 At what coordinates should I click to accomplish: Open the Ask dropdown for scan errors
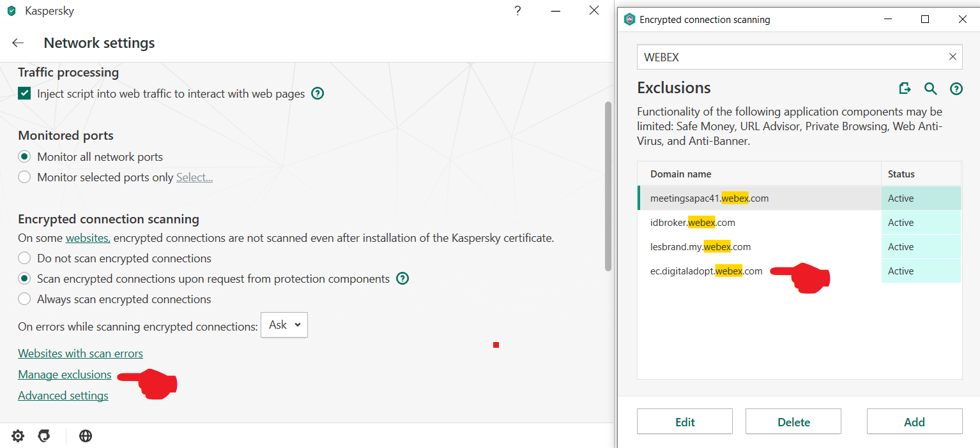coord(284,325)
